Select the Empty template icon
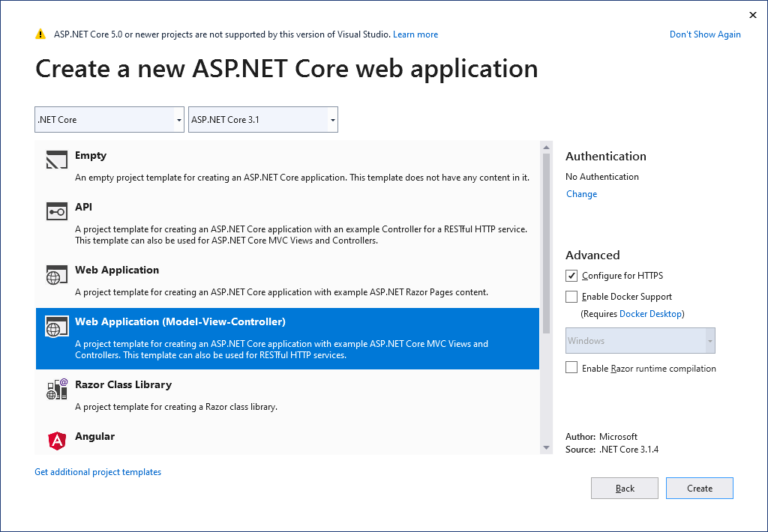Image resolution: width=768 pixels, height=532 pixels. tap(57, 160)
